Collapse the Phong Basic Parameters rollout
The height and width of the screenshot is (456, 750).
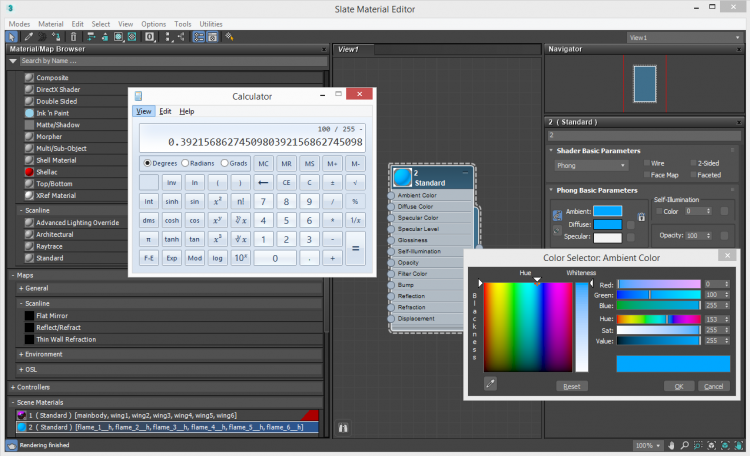[551, 190]
